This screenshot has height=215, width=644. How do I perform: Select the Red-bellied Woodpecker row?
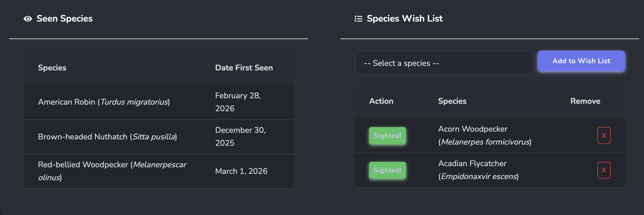point(112,171)
